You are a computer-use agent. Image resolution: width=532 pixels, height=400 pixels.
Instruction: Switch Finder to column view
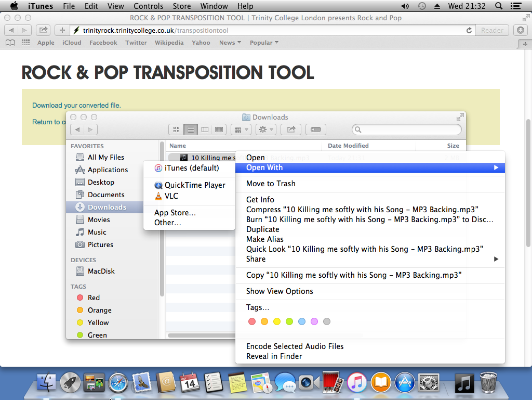205,130
